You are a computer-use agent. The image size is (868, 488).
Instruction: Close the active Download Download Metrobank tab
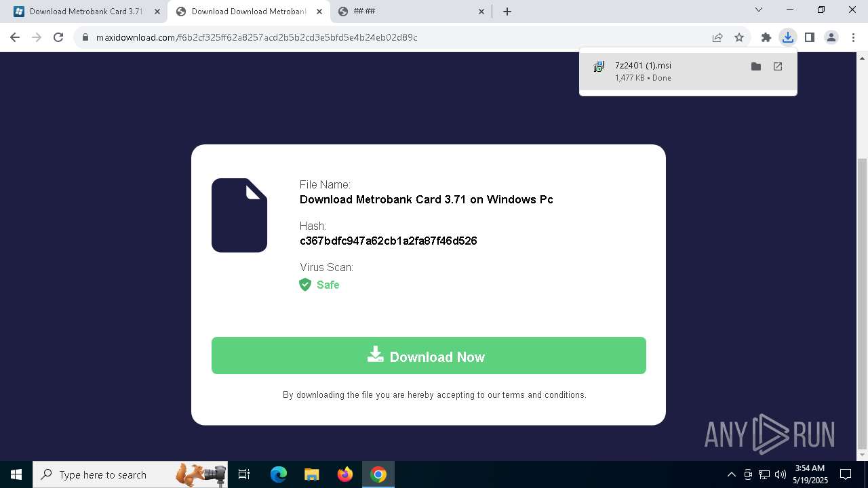(319, 12)
